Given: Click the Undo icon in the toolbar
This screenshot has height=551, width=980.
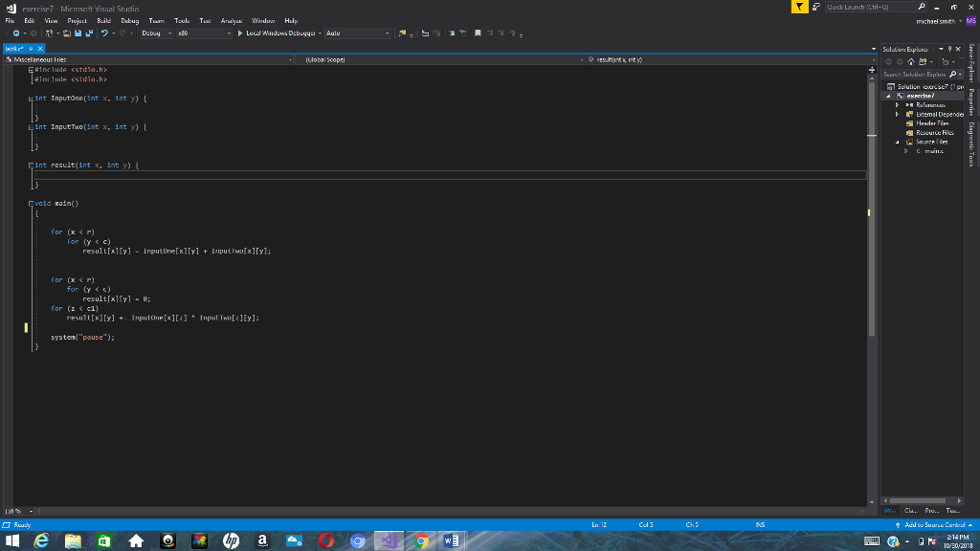Looking at the screenshot, I should 105,33.
